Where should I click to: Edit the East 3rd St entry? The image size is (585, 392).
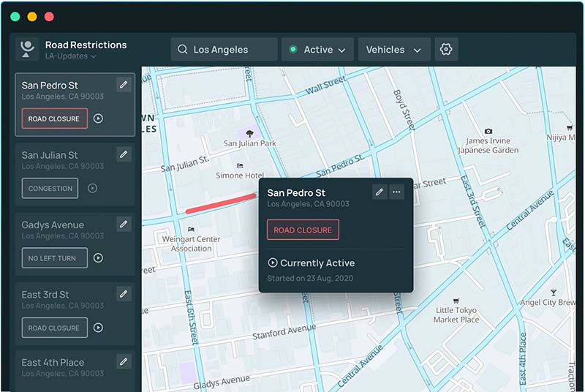124,294
